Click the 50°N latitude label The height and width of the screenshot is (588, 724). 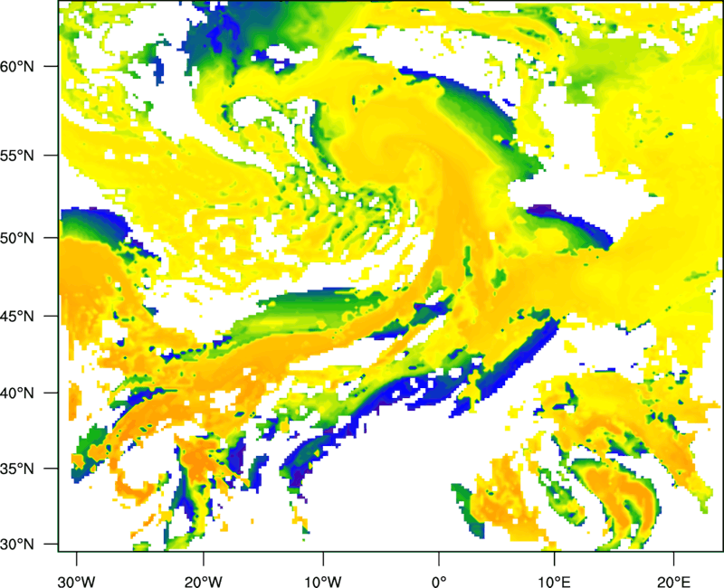[17, 238]
